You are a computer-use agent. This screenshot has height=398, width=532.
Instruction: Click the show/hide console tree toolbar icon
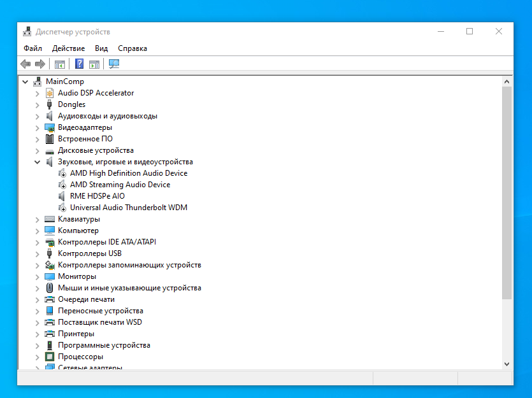(60, 64)
